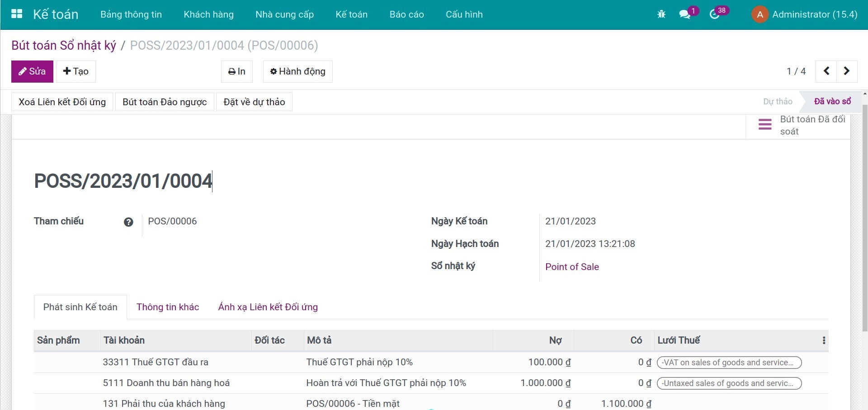Screen dimensions: 868x410
Task: Go to previous record arrow
Action: point(826,71)
